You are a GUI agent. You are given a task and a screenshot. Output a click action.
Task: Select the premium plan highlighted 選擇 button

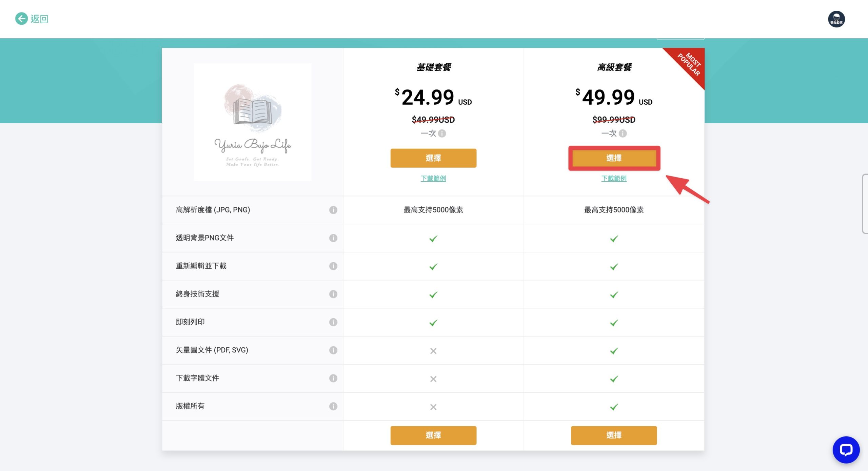(x=614, y=158)
